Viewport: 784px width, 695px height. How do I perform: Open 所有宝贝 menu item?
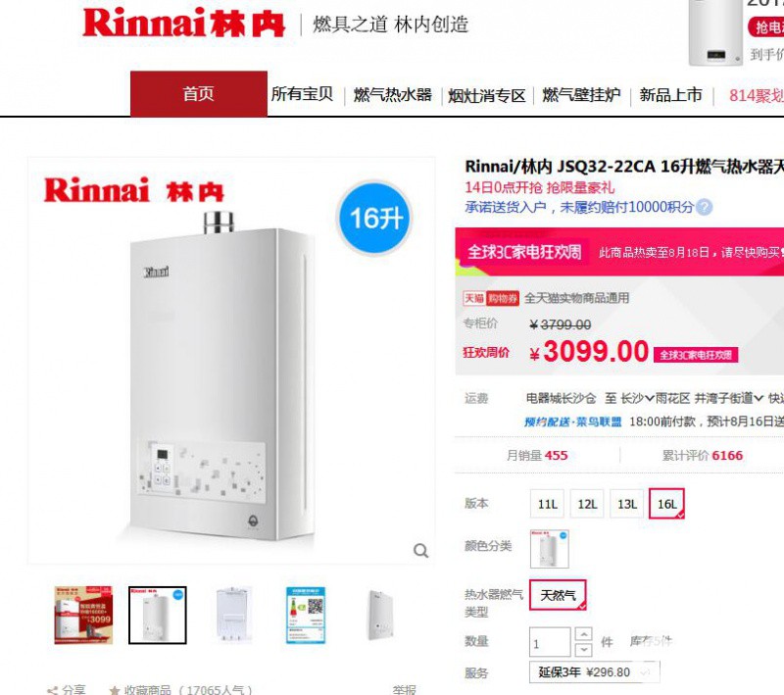pos(302,93)
